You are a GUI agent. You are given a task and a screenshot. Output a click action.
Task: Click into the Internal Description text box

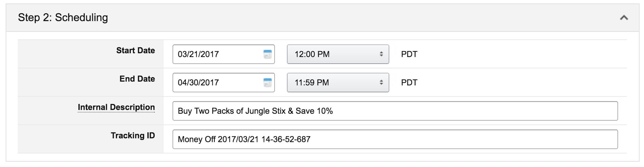point(395,111)
